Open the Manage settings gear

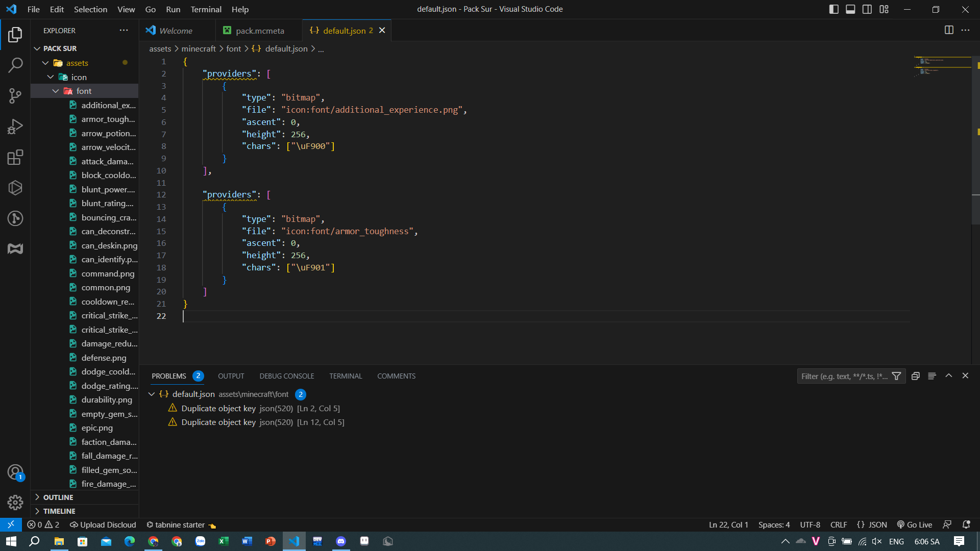click(15, 503)
